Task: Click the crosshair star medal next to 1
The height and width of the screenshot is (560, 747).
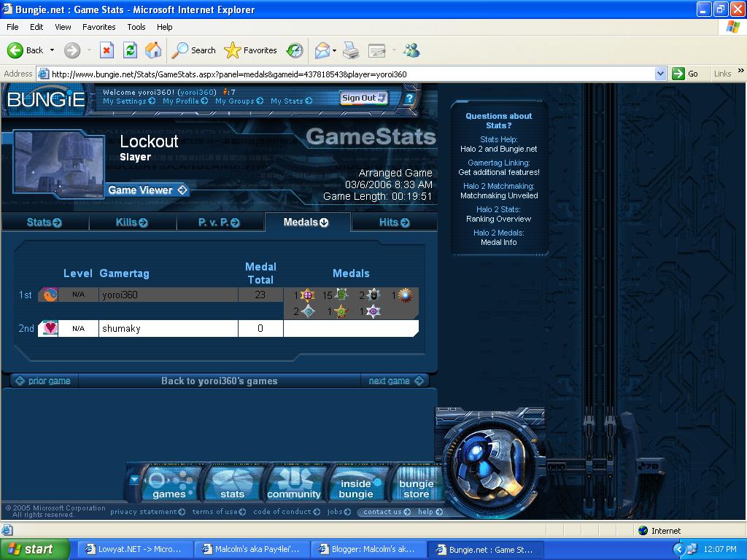Action: click(x=307, y=295)
